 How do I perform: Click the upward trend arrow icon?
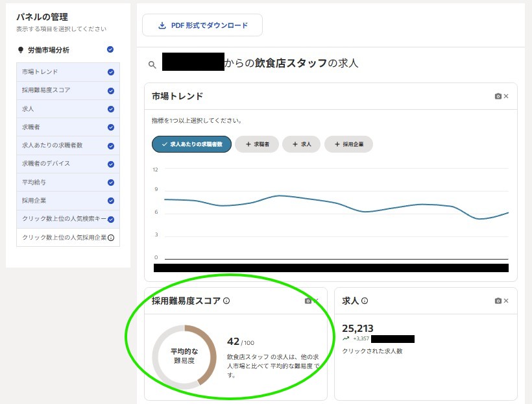pos(346,339)
